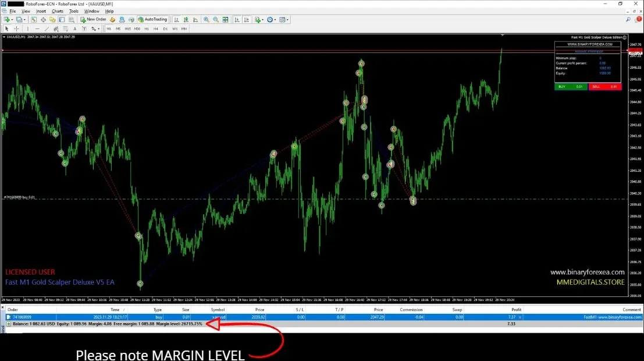
Task: Open the search magnifier icon
Action: [x=628, y=19]
